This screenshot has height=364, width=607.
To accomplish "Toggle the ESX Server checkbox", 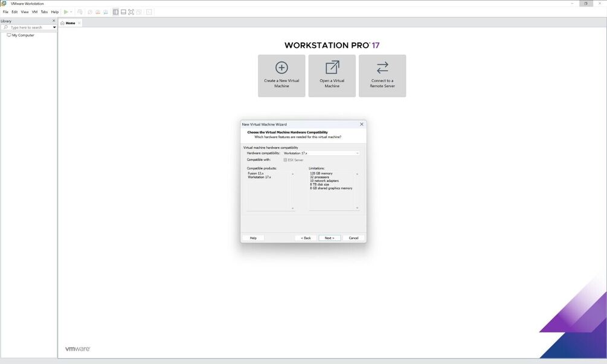I will [285, 160].
